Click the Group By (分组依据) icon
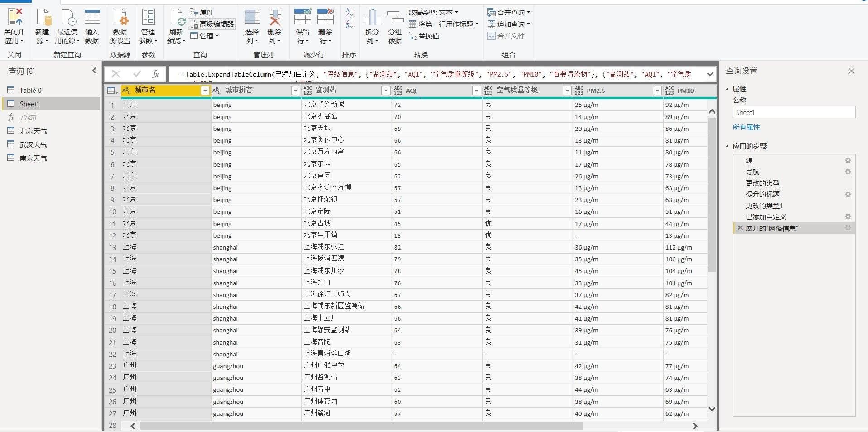The width and height of the screenshot is (868, 432). click(395, 18)
